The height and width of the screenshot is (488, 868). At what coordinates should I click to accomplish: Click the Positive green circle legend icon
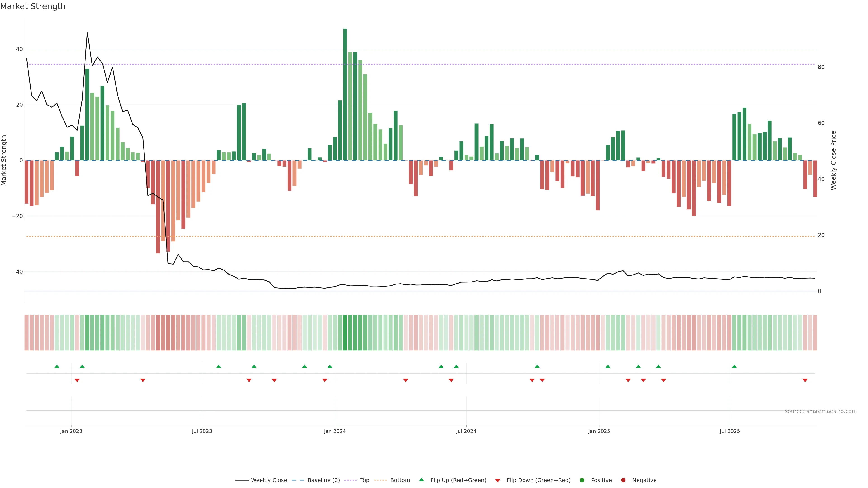(582, 480)
